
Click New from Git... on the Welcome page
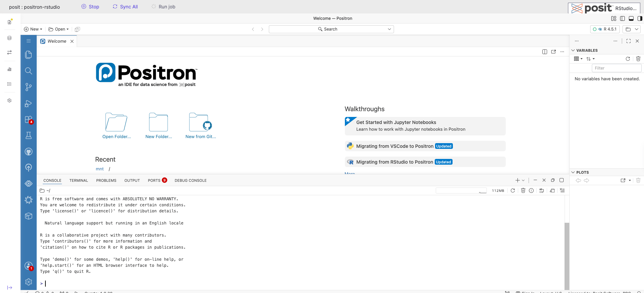(x=201, y=126)
